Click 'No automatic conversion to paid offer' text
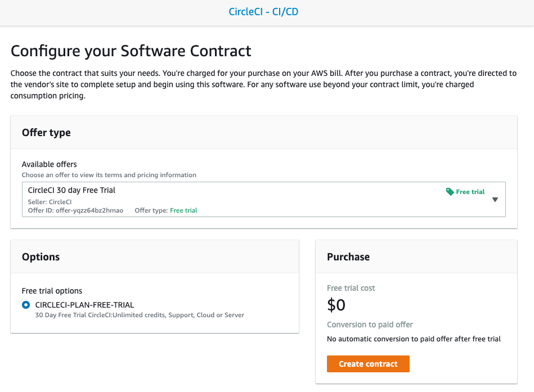 click(x=414, y=339)
